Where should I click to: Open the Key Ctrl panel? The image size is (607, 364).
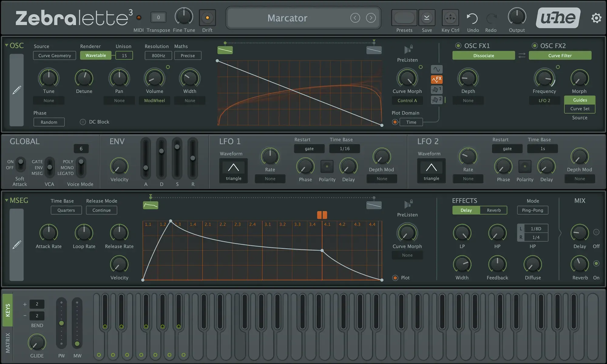point(450,18)
